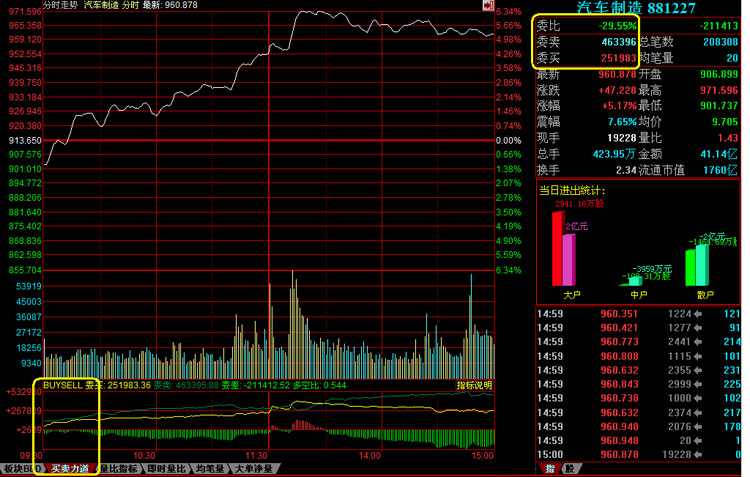
Task: Switch to the 买卖力道 indicator tab
Action: 69,468
